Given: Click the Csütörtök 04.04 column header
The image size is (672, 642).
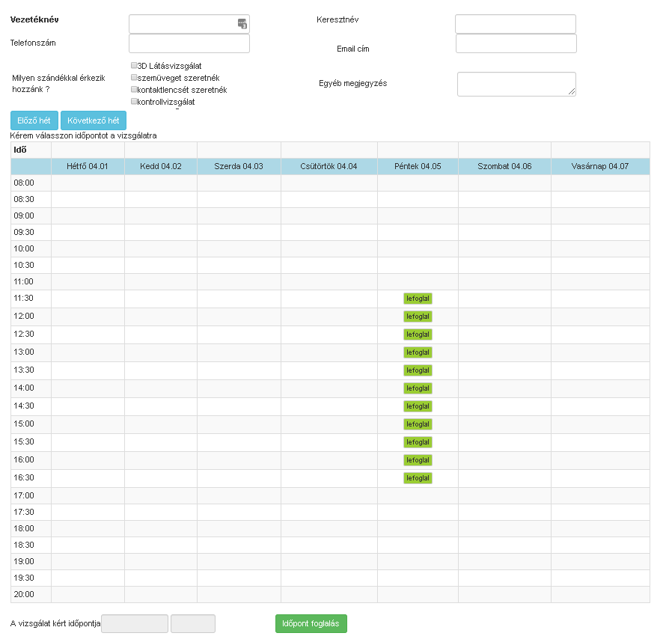Looking at the screenshot, I should click(x=329, y=166).
